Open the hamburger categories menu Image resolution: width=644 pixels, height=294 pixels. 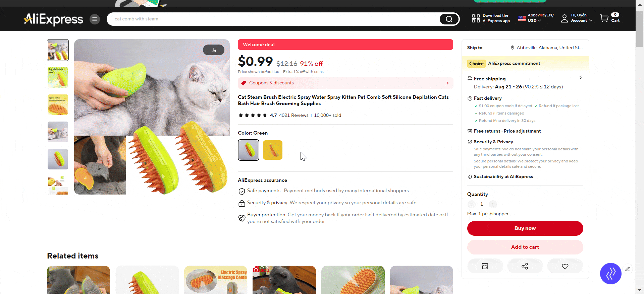(x=95, y=19)
